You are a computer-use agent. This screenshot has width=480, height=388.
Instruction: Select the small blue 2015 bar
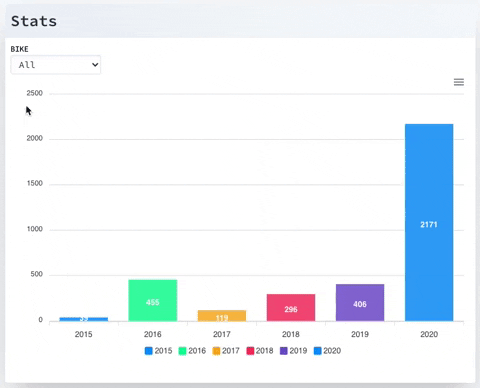pos(84,319)
